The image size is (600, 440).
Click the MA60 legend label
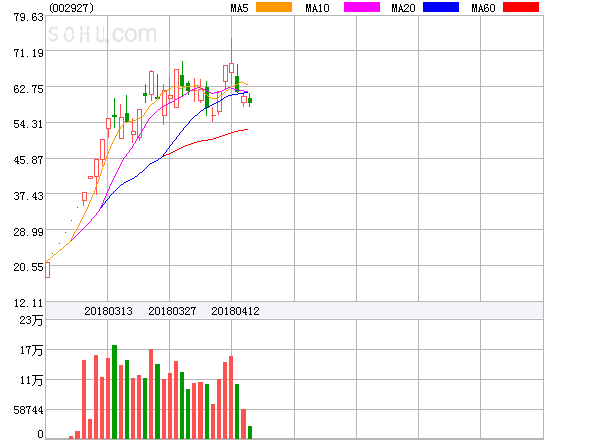[483, 8]
